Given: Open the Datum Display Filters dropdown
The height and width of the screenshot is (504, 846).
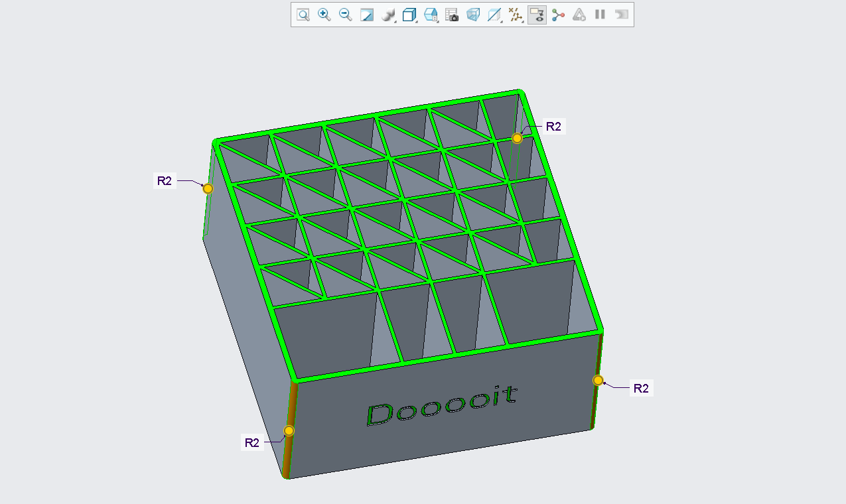Looking at the screenshot, I should tap(516, 15).
